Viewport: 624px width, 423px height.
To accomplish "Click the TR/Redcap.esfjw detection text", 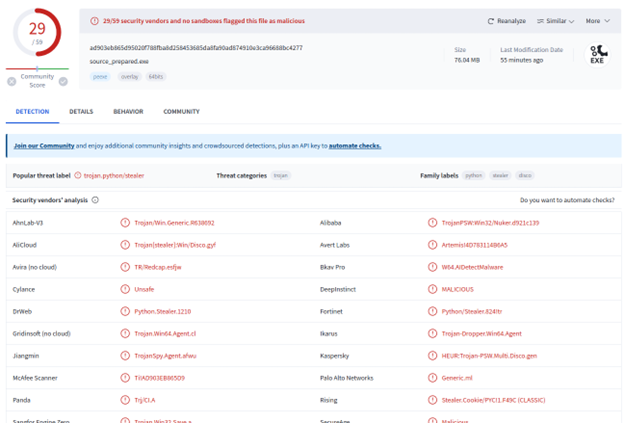I will 158,267.
